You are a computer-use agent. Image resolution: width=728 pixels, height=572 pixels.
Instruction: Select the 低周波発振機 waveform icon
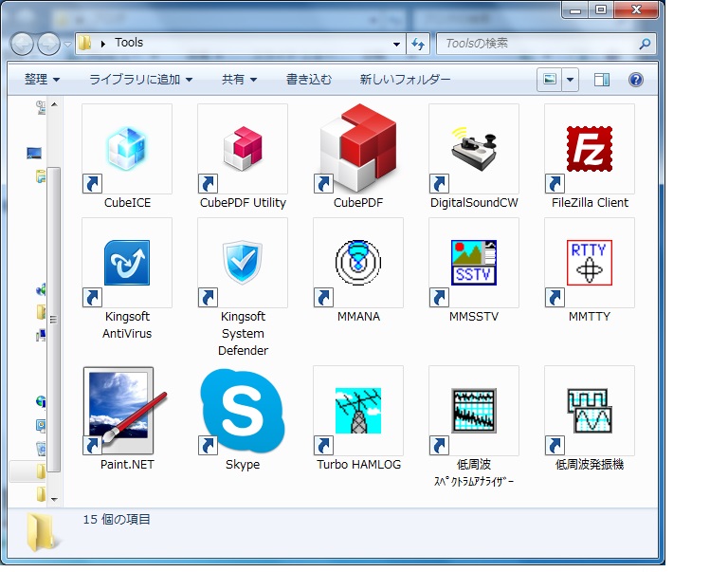(590, 411)
